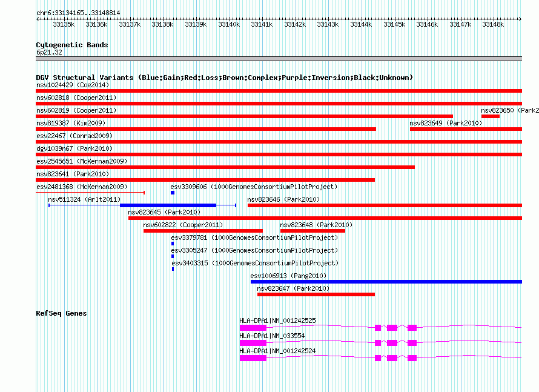Click the red nsv823646 loss bar
Viewport: 539px width, 392px height.
[385, 205]
